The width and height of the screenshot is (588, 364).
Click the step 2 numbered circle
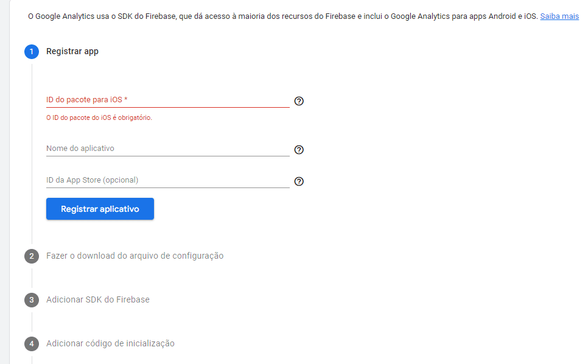click(x=32, y=256)
